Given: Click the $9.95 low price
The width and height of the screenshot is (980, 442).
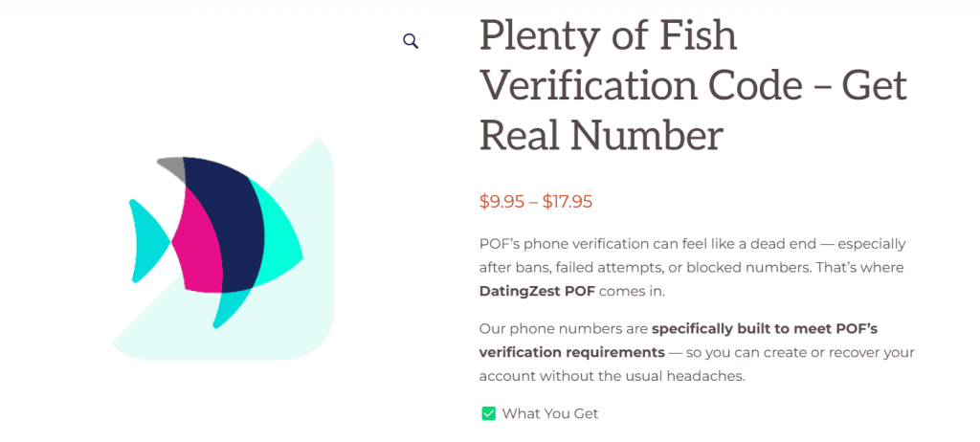Looking at the screenshot, I should pyautogui.click(x=501, y=202).
